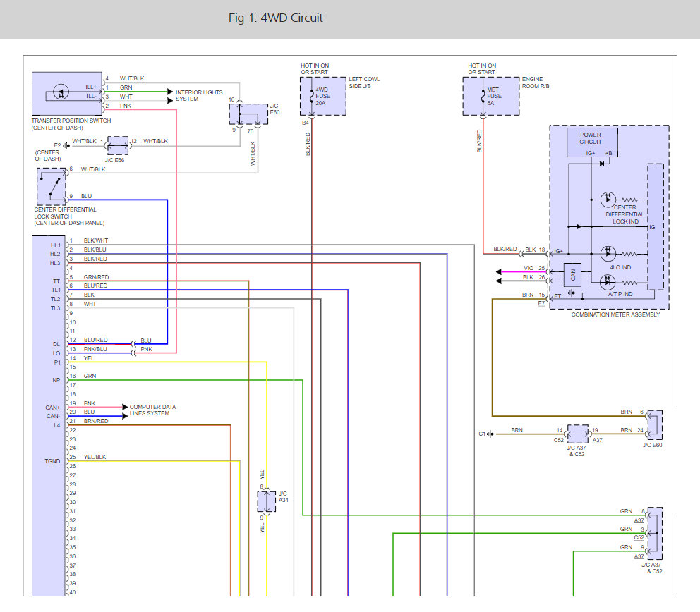This screenshot has height=612, width=700.
Task: Click the J/C E66 junction connector box
Action: coord(118,146)
